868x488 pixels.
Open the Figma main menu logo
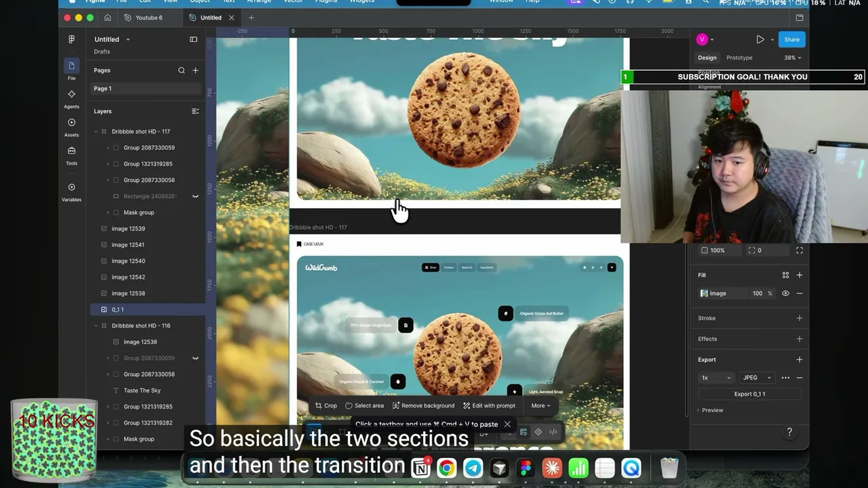71,39
